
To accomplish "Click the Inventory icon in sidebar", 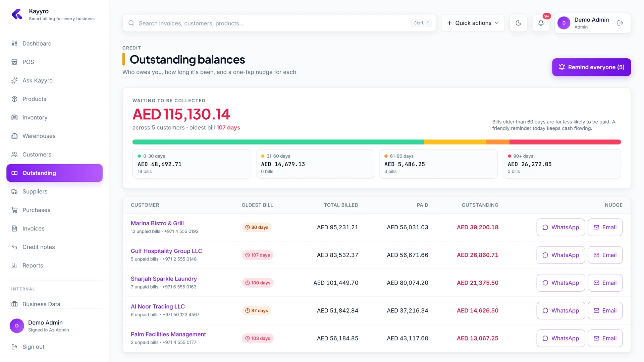I will [14, 118].
